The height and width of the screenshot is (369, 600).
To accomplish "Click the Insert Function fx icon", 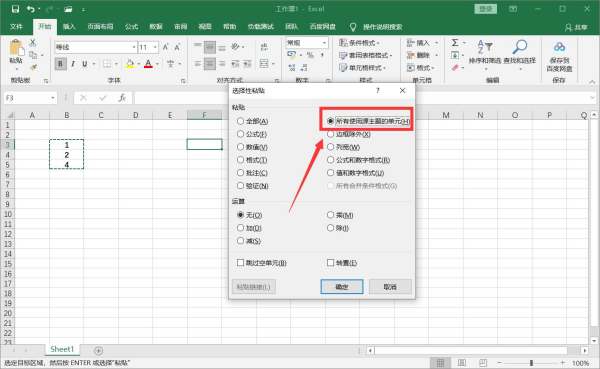I will [122, 98].
